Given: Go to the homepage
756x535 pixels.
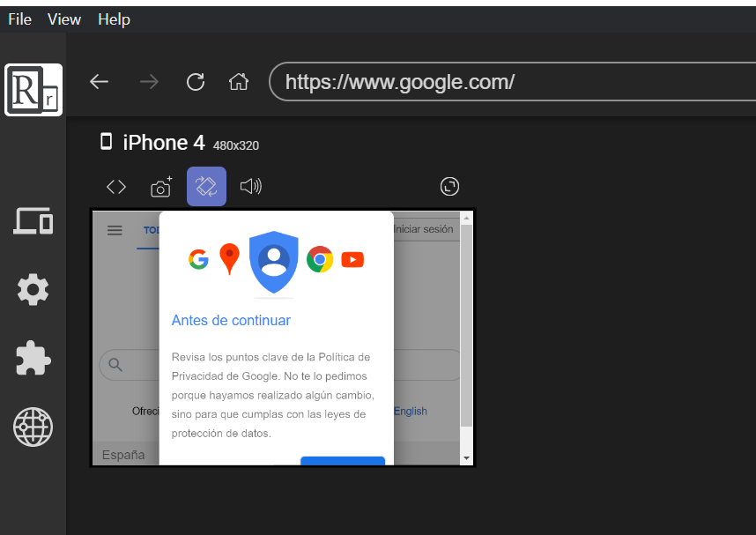Looking at the screenshot, I should (239, 82).
